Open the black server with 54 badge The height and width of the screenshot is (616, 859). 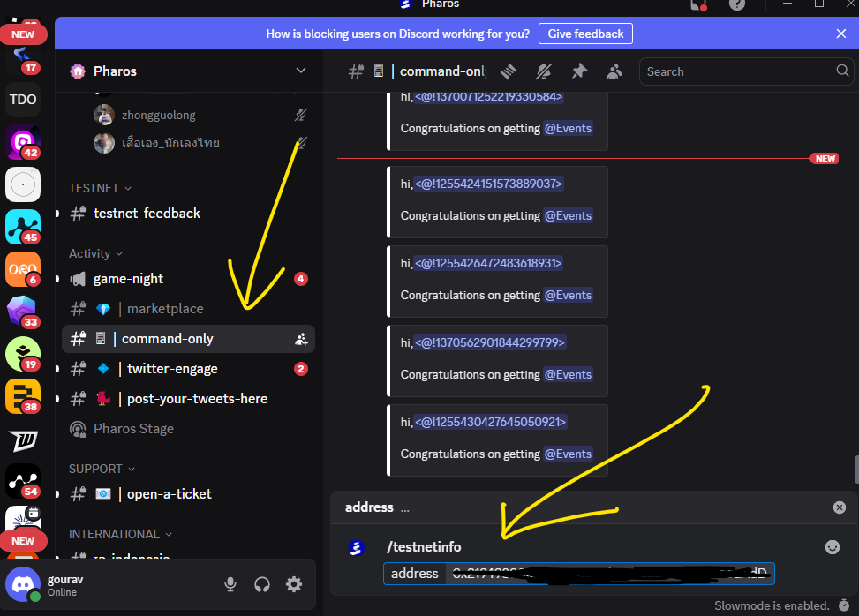pyautogui.click(x=23, y=481)
